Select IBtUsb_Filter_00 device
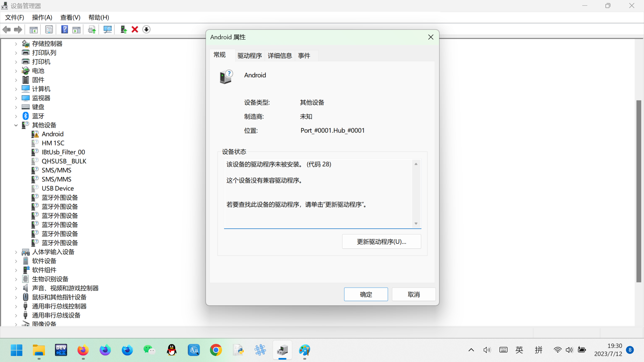The image size is (644, 362). pyautogui.click(x=63, y=152)
